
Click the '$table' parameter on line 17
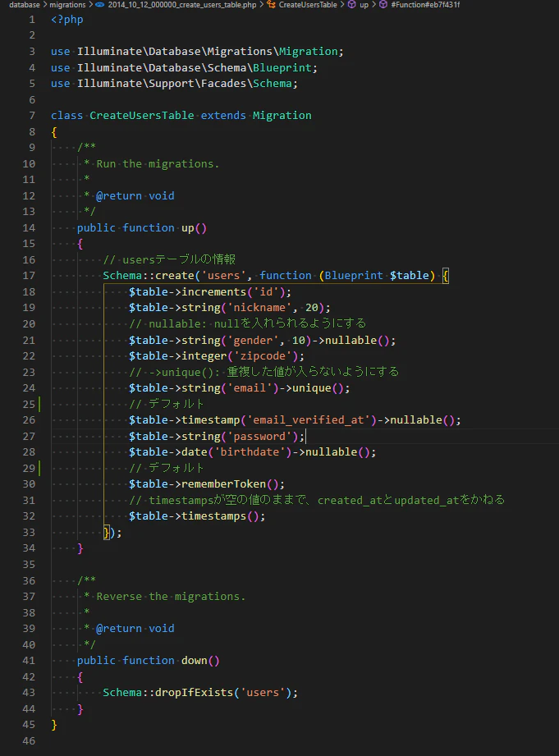pos(410,275)
